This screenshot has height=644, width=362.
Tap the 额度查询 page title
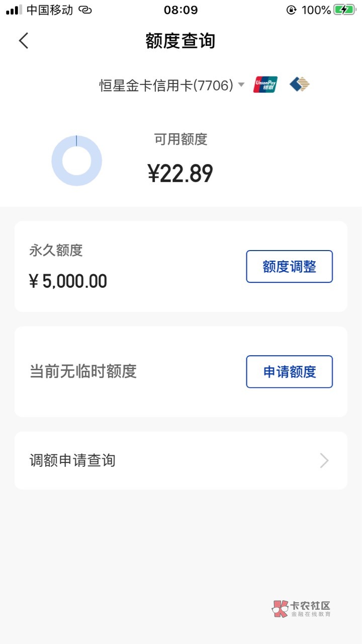(180, 41)
